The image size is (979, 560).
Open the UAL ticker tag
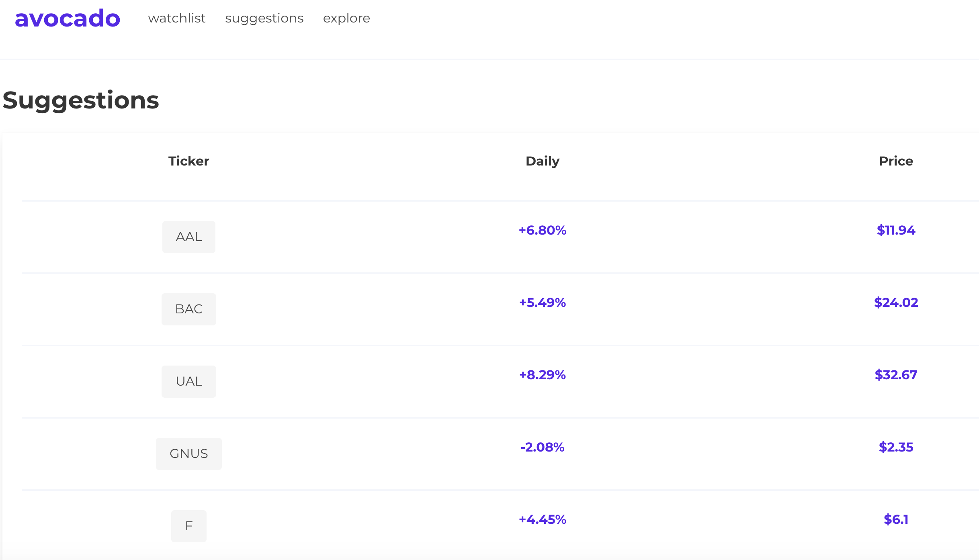(189, 382)
